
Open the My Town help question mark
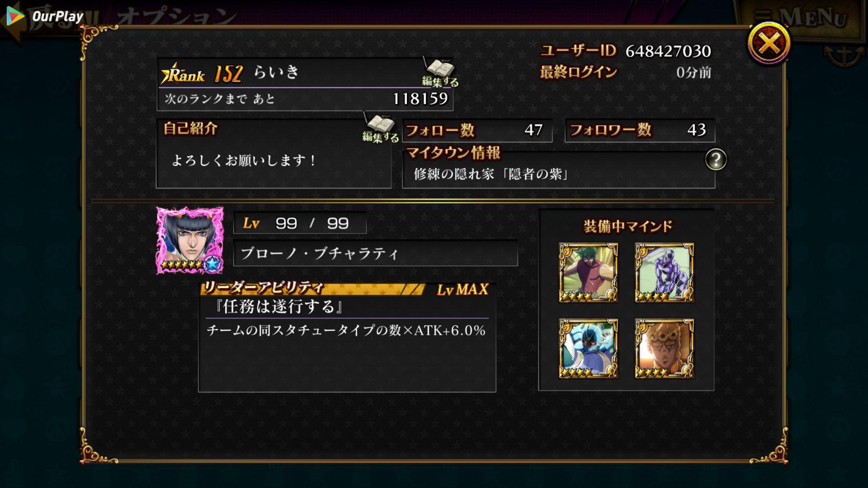716,160
